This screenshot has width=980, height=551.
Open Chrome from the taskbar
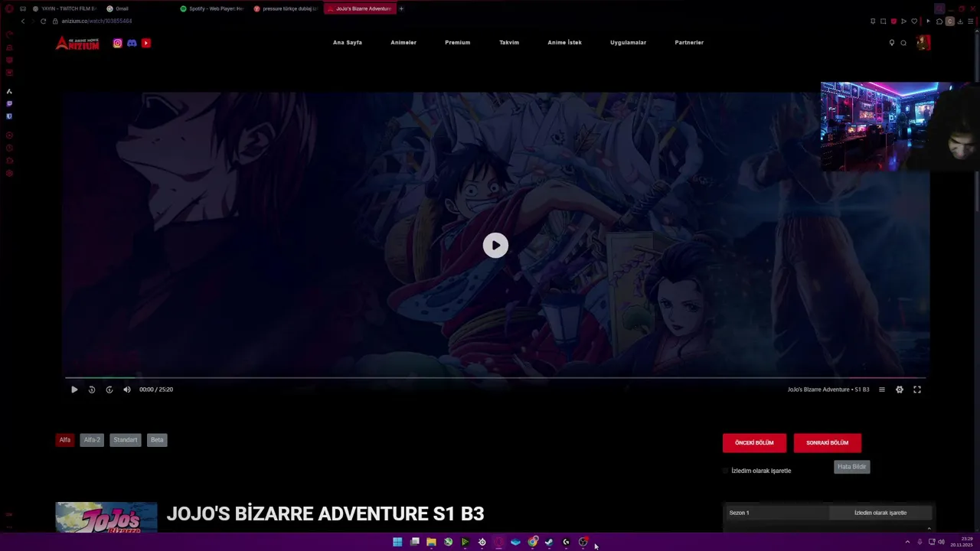533,542
